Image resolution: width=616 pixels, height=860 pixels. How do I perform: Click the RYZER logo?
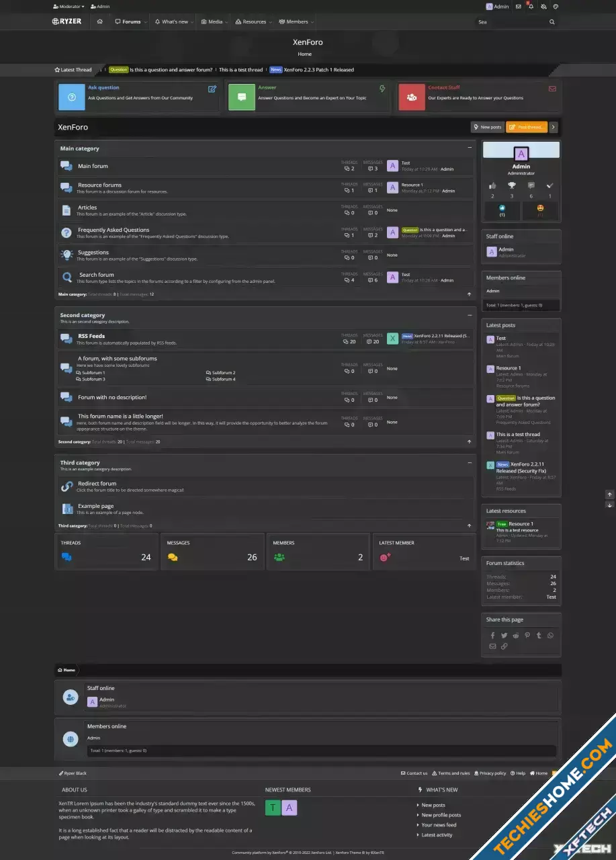[x=67, y=21]
